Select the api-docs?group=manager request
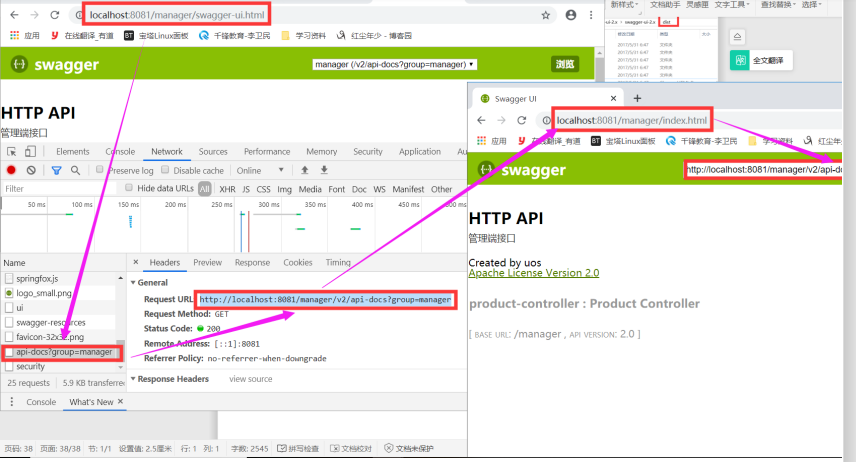Screen dimensions: 856x462 click(62, 352)
